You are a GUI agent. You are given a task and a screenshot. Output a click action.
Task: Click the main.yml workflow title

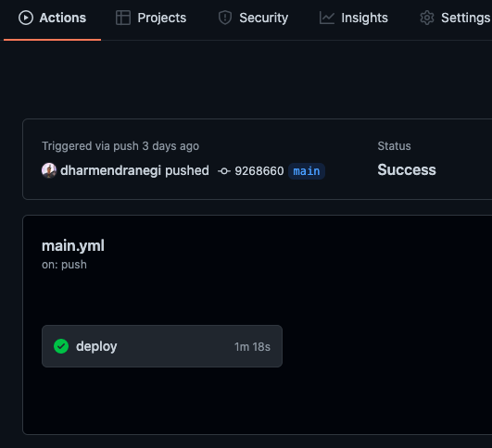tap(73, 246)
